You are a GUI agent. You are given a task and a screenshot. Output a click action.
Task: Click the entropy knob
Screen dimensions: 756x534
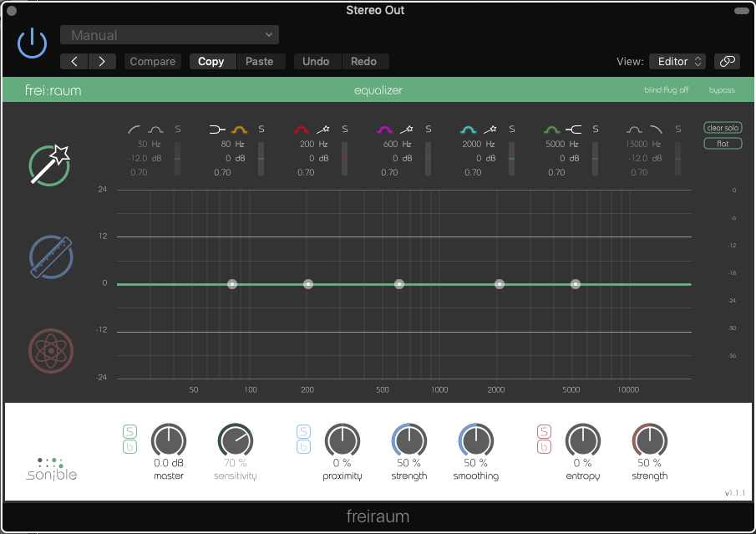click(583, 440)
